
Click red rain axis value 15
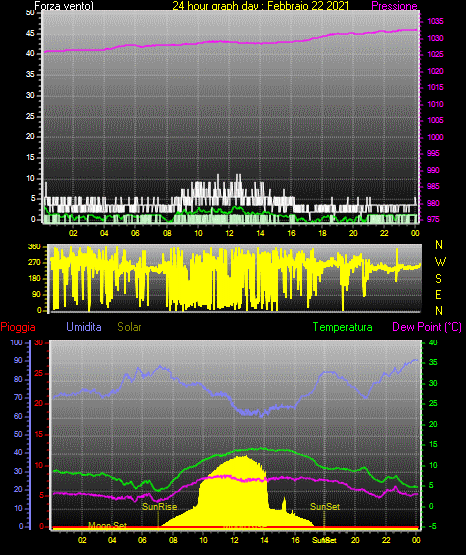[x=39, y=435]
